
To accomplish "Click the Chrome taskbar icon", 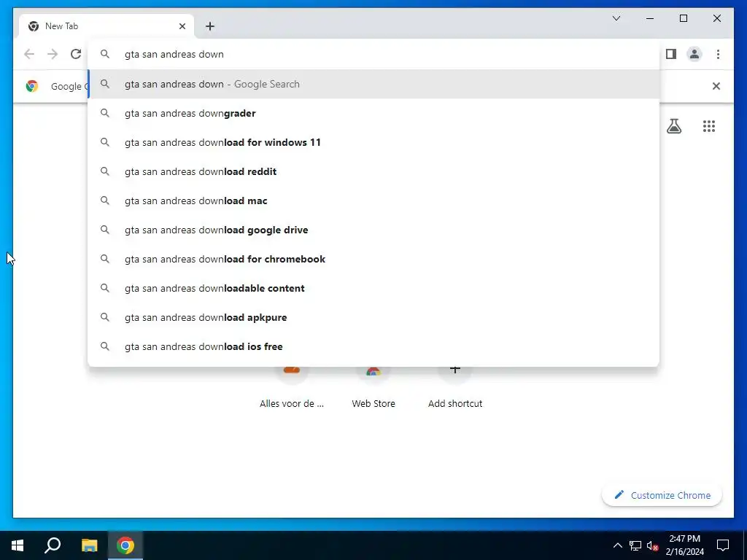I will pyautogui.click(x=125, y=545).
